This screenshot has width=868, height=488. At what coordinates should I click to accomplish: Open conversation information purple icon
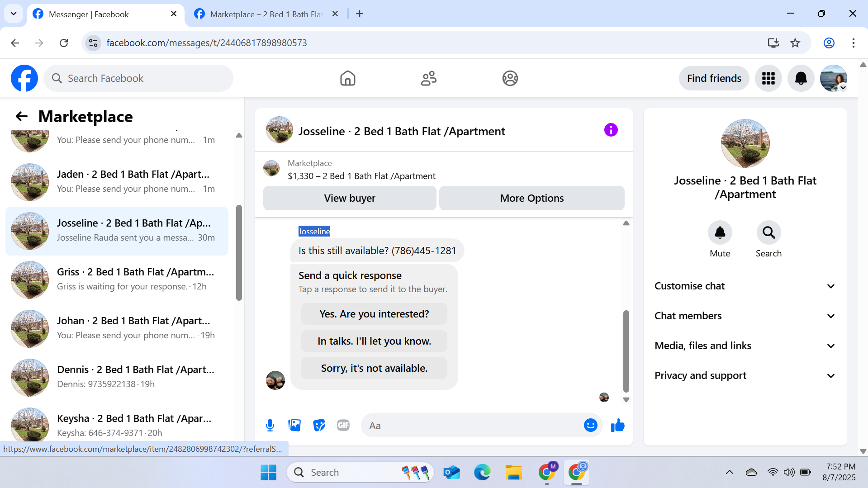click(x=611, y=130)
